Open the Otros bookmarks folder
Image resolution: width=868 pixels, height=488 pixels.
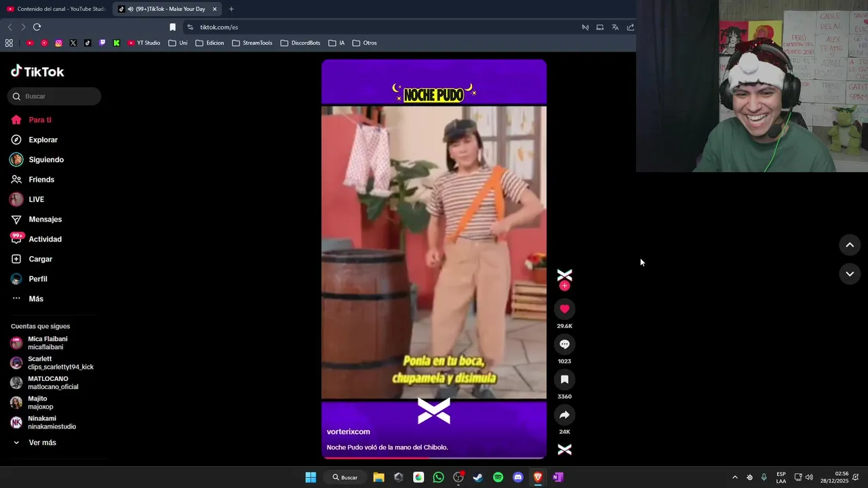pos(365,43)
